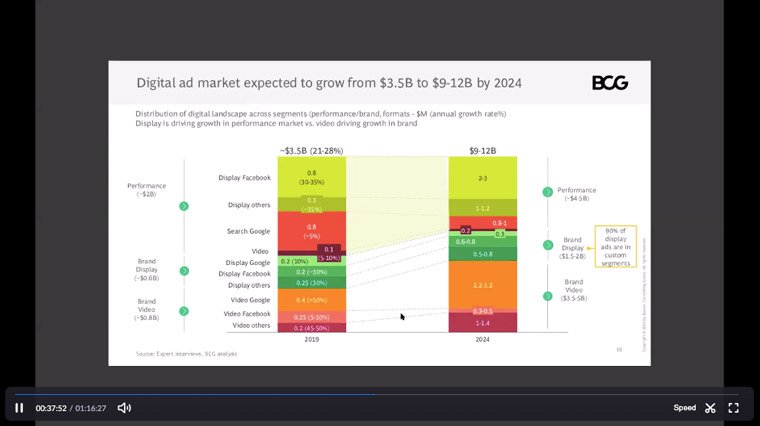Click the current time 00:37:52
This screenshot has height=426, width=760.
point(51,408)
